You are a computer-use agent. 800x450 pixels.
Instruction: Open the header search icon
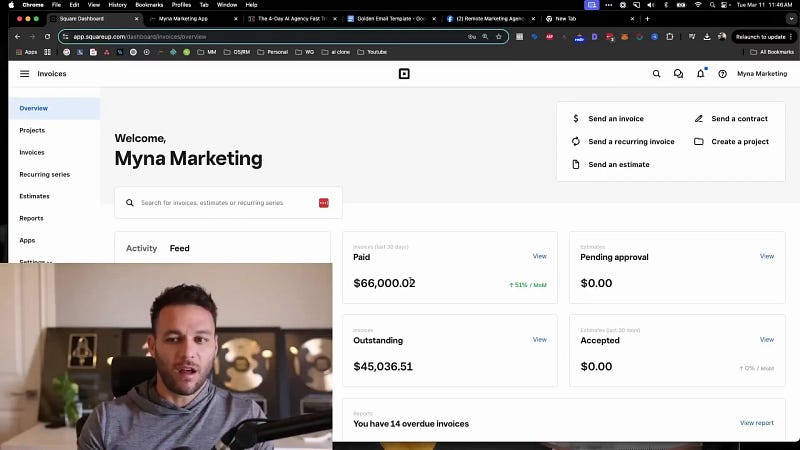point(657,74)
